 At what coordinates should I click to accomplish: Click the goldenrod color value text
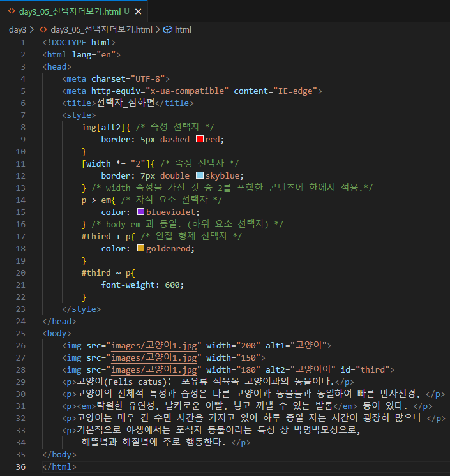coord(169,248)
